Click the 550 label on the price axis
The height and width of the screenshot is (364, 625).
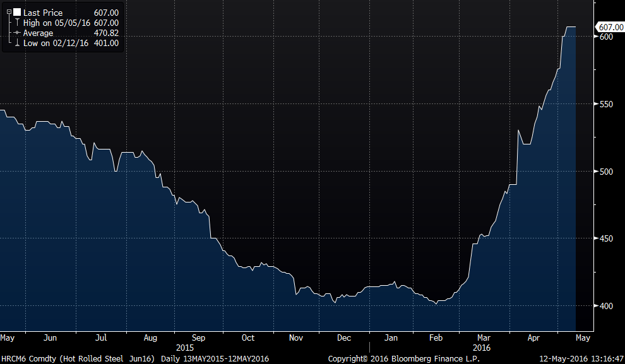pos(607,104)
